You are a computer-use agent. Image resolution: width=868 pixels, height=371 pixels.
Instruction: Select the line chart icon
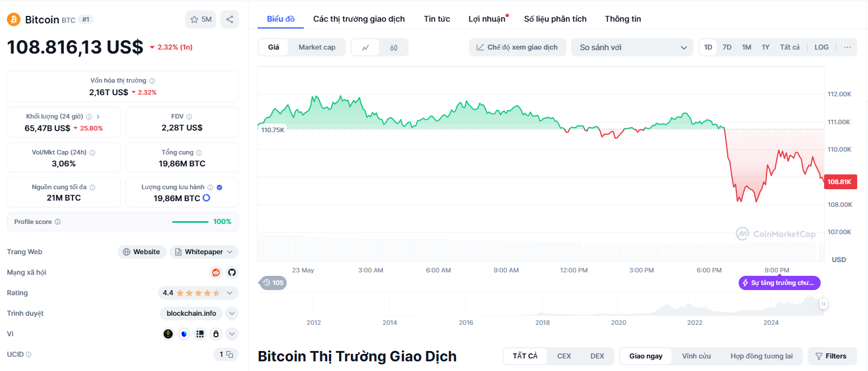coord(366,47)
